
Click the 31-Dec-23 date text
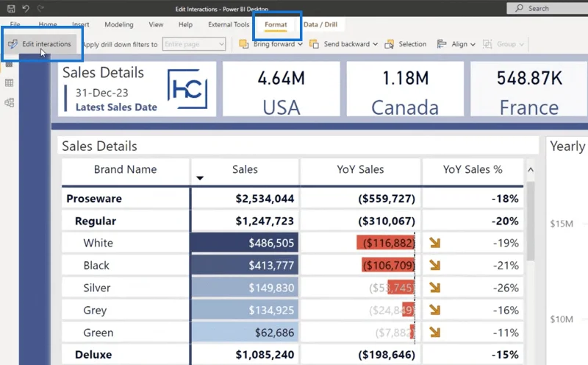point(102,93)
